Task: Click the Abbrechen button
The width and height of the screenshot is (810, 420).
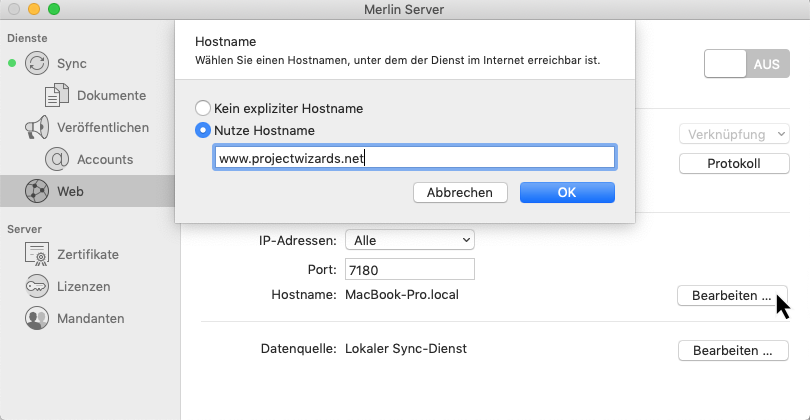Action: click(460, 192)
